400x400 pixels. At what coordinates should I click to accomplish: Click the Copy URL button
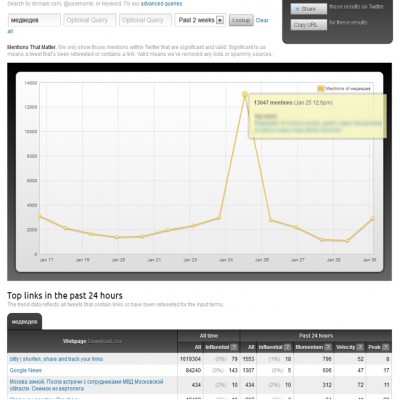coord(309,25)
